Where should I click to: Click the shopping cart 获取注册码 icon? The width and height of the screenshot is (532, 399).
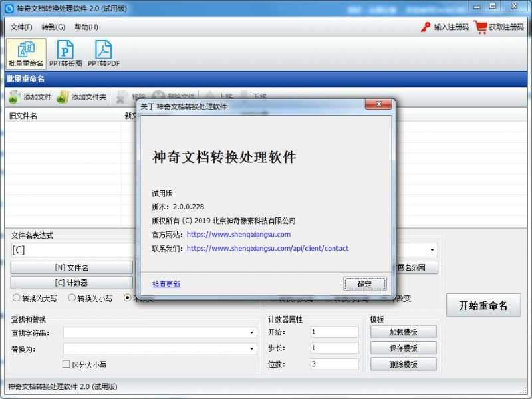pos(481,27)
